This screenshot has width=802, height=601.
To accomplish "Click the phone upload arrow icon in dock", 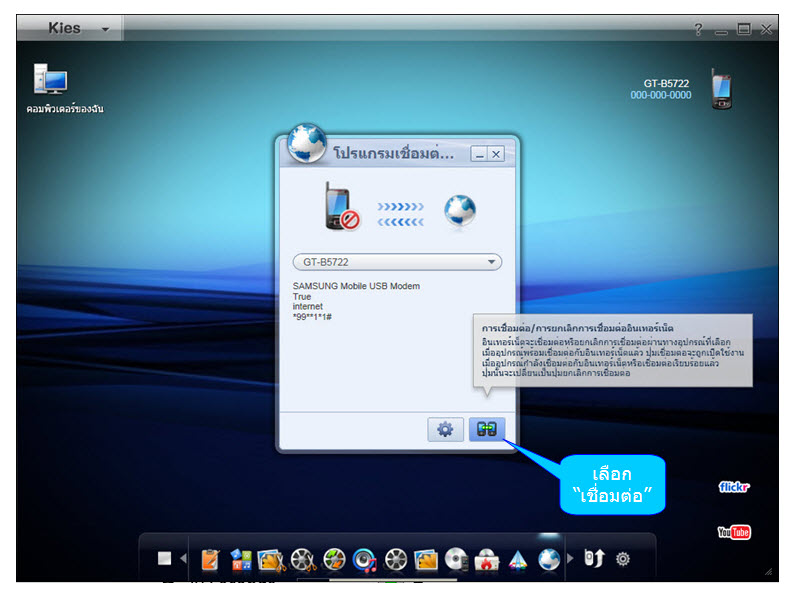I will point(594,558).
